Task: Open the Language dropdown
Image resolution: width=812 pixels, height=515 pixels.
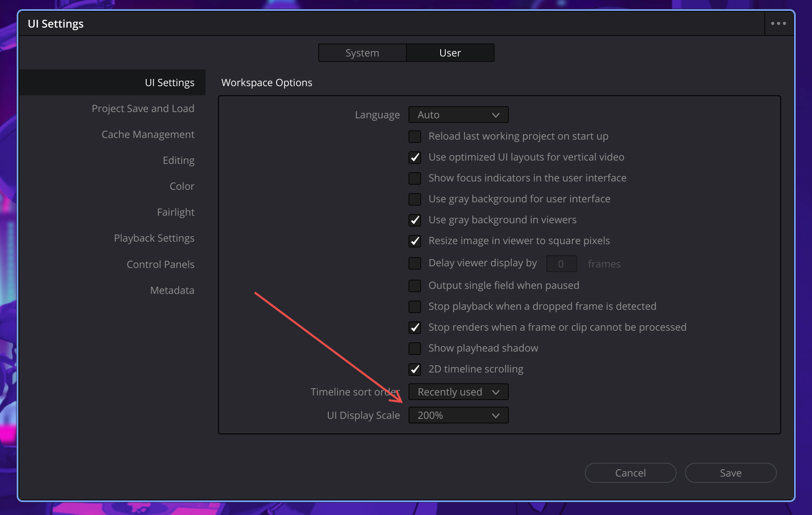Action: 458,115
